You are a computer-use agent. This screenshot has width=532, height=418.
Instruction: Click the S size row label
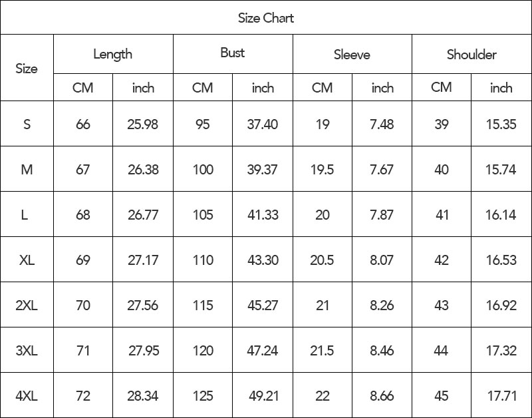point(27,124)
